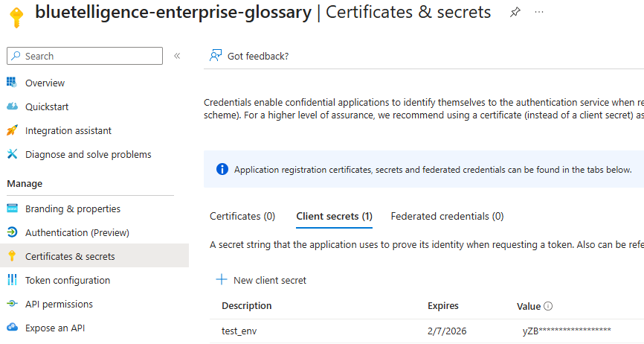This screenshot has width=644, height=344.
Task: Click the Expires column header
Action: [x=443, y=306]
